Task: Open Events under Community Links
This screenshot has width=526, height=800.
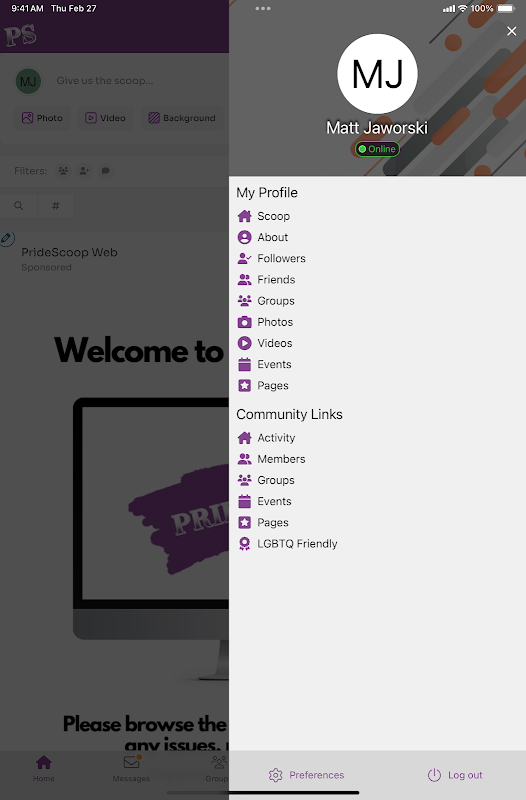Action: tap(264, 502)
